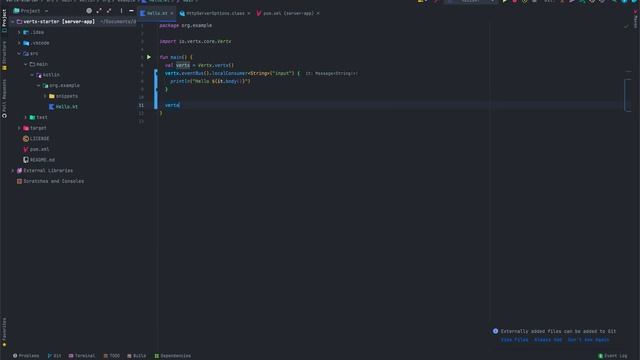Expand the .vscode folder

coord(19,43)
